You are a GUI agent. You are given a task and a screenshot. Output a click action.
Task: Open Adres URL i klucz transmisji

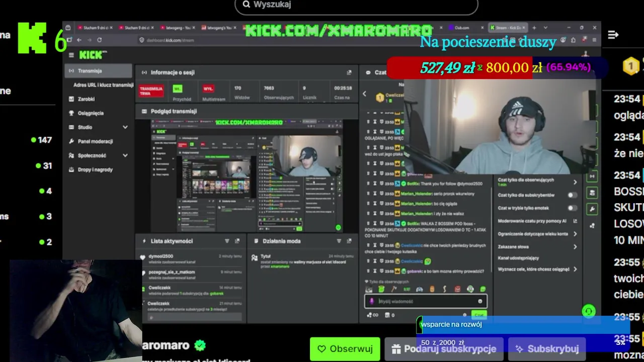(103, 85)
